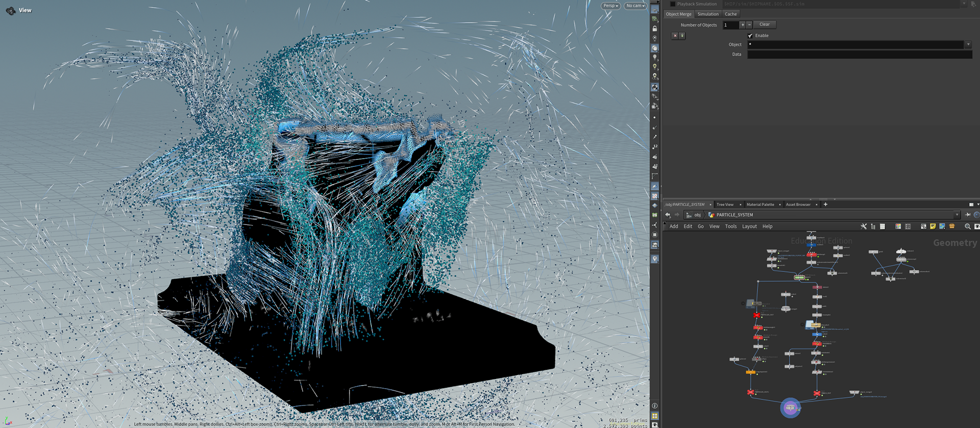Screen dimensions: 980x428
Task: Open the Add menu
Action: click(674, 226)
